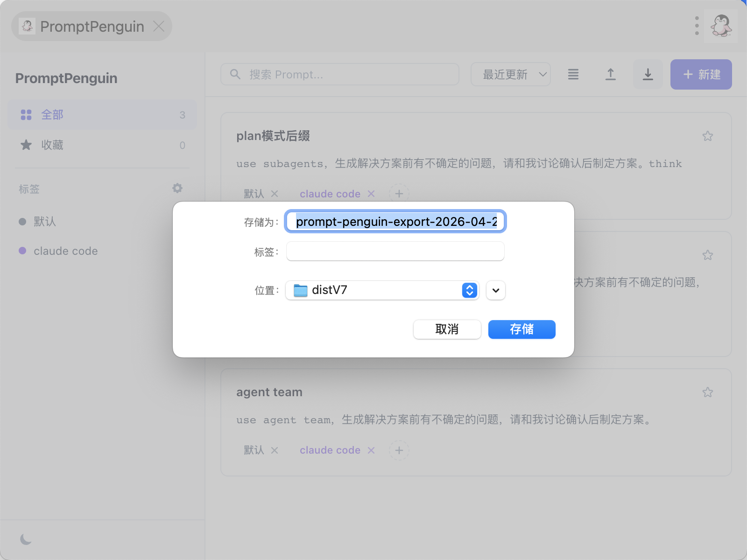Click the 搜索 Prompt search field
Viewport: 747px width, 560px height.
click(x=340, y=74)
